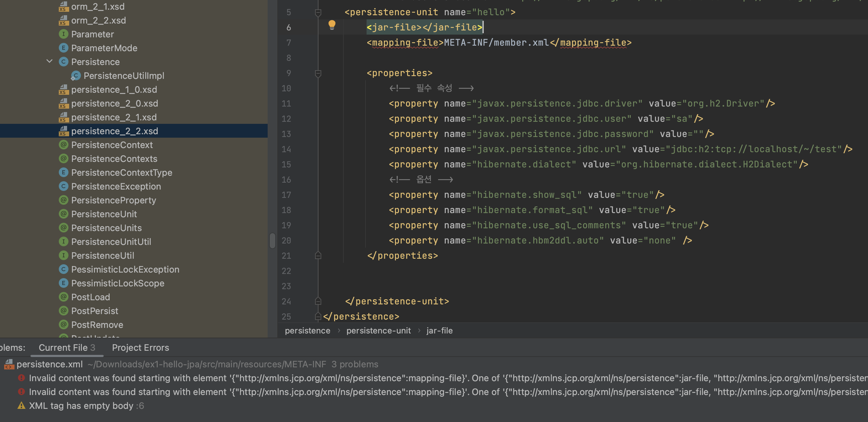Click the ParameterMode enum icon
The image size is (868, 422).
[x=63, y=48]
